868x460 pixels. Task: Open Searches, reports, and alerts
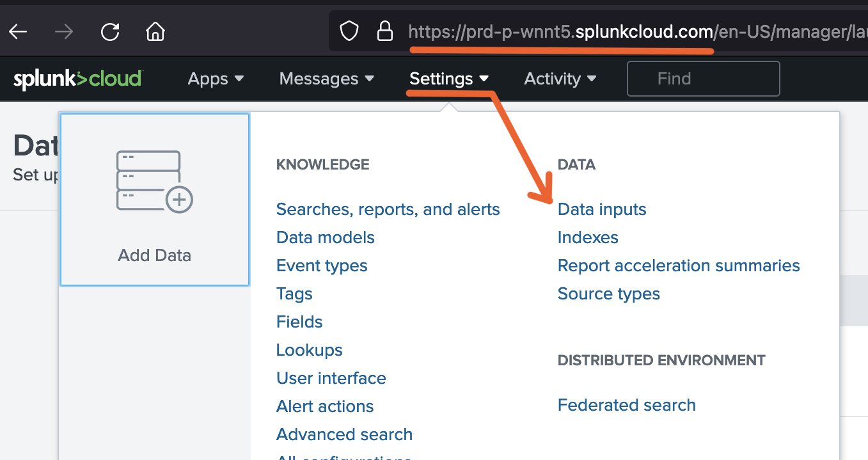pyautogui.click(x=388, y=209)
